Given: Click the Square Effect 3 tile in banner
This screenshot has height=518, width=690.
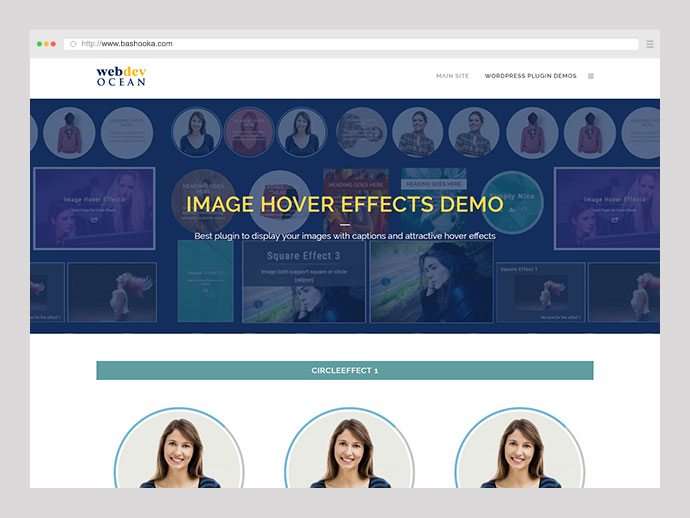Looking at the screenshot, I should (x=304, y=282).
